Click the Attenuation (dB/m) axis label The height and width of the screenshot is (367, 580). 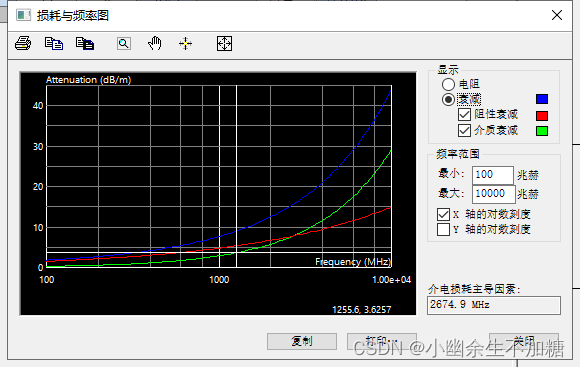[88, 80]
